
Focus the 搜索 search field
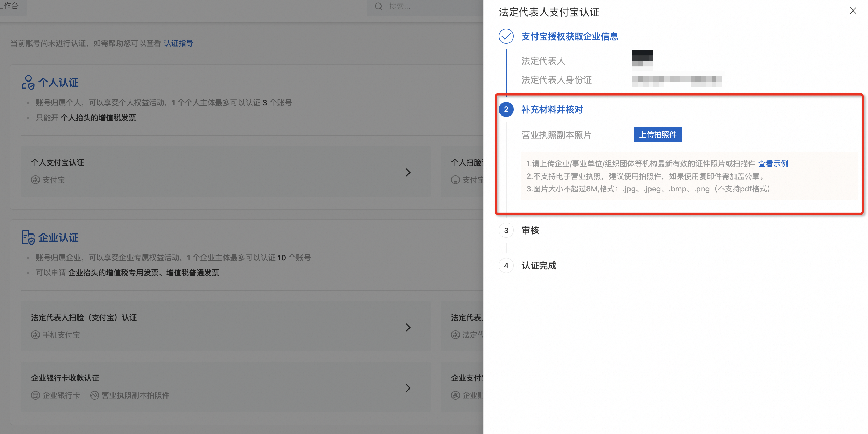(x=425, y=7)
